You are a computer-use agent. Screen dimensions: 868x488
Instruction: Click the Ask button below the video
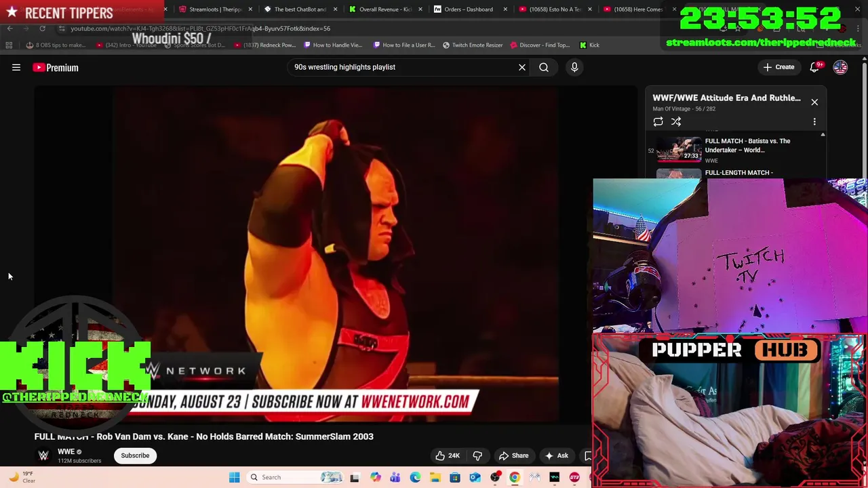tap(556, 455)
